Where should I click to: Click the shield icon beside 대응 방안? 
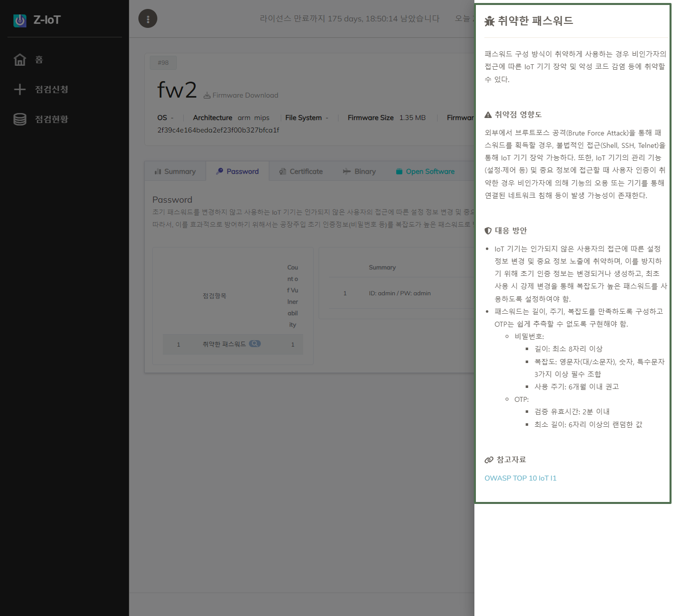pyautogui.click(x=488, y=231)
